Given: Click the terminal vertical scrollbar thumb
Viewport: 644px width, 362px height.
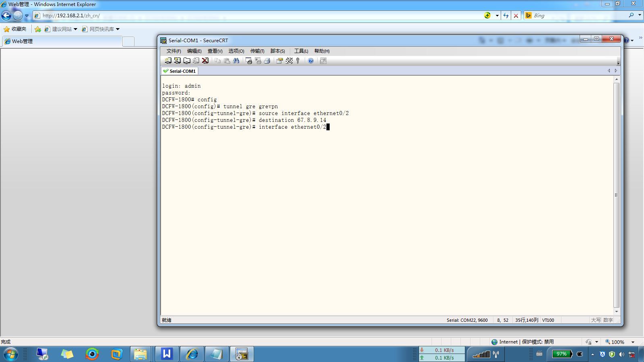Looking at the screenshot, I should pos(617,195).
